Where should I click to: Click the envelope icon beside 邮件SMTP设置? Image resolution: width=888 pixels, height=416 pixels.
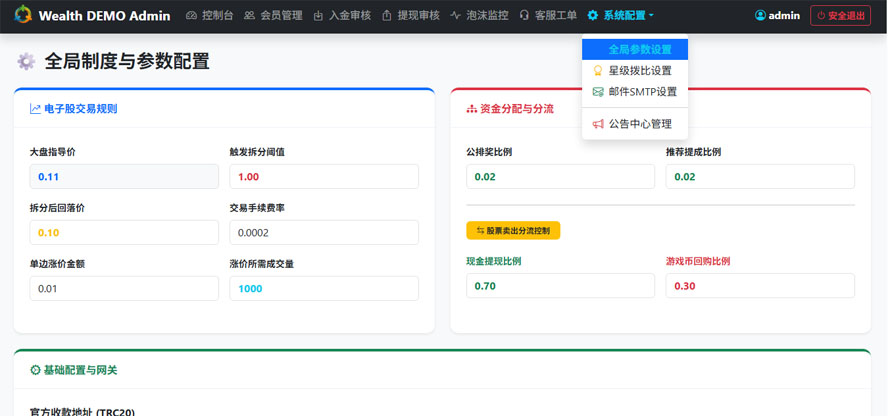597,92
